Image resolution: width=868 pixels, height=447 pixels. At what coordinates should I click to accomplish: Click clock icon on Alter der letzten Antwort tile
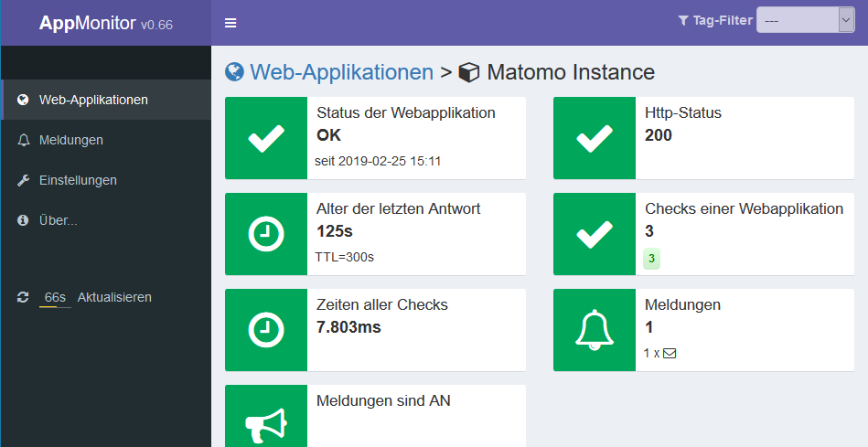(266, 234)
